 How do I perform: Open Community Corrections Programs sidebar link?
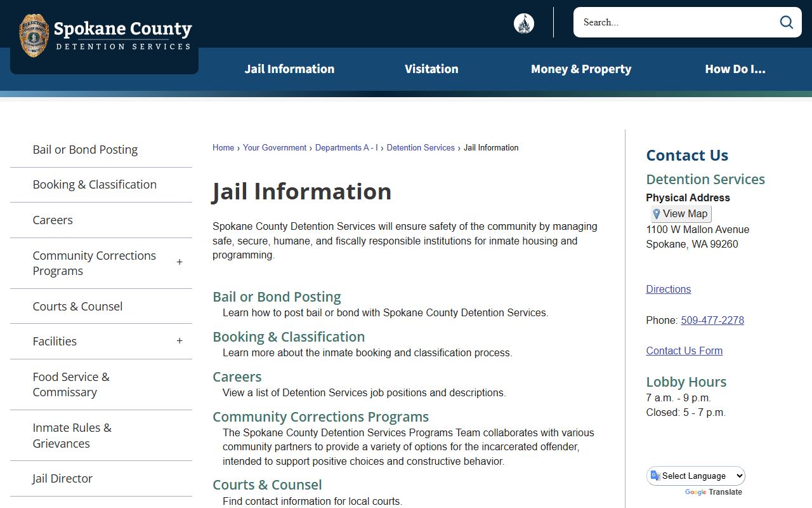click(x=94, y=263)
